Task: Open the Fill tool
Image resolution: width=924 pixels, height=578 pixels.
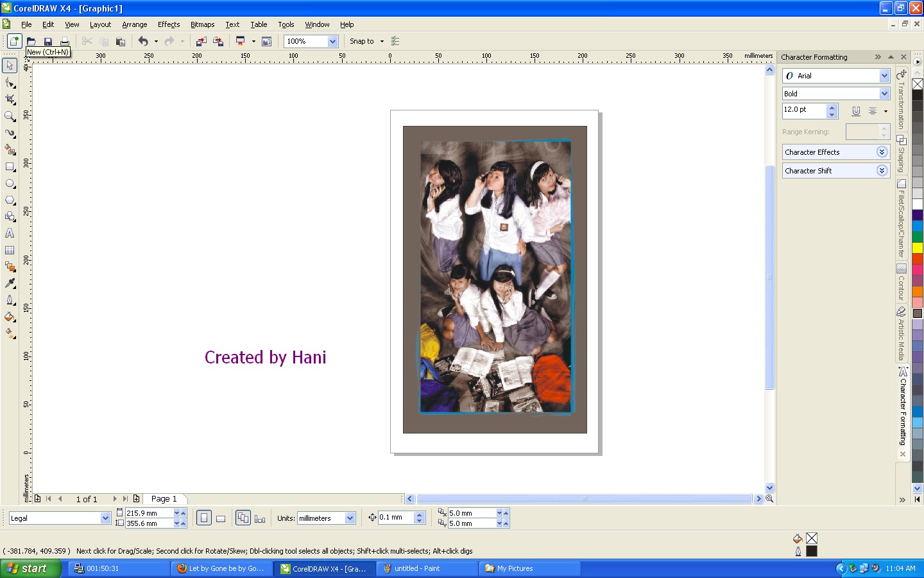Action: coord(9,317)
